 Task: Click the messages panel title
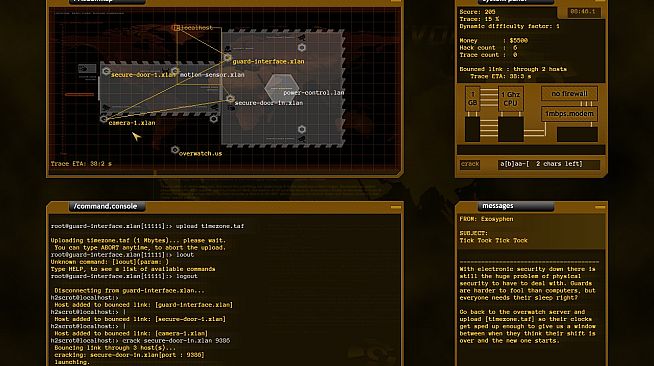pyautogui.click(x=498, y=206)
